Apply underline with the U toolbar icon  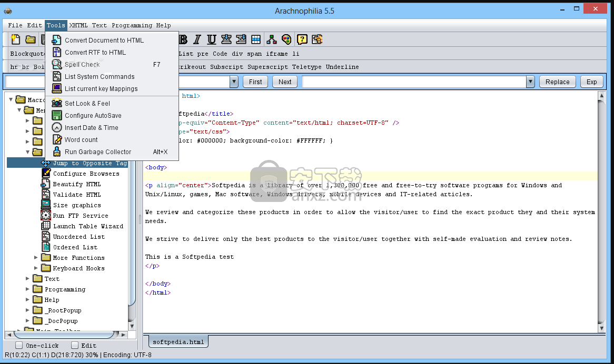(212, 39)
